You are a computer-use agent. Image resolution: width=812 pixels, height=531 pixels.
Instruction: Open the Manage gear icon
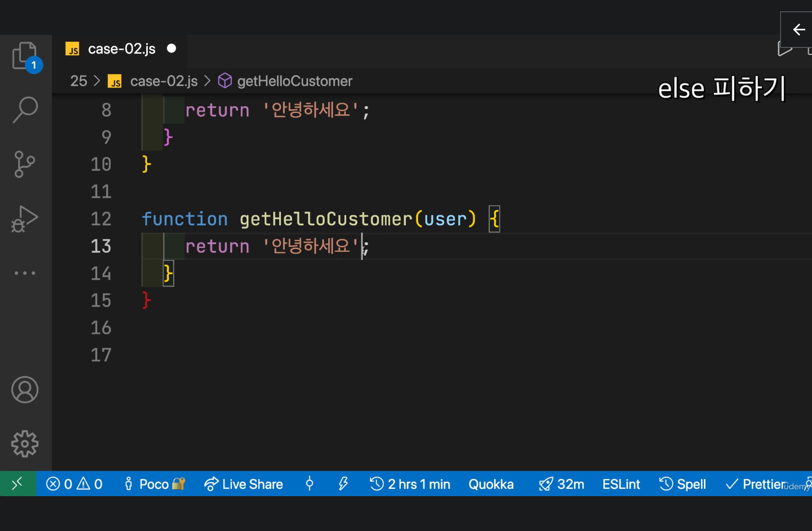25,443
